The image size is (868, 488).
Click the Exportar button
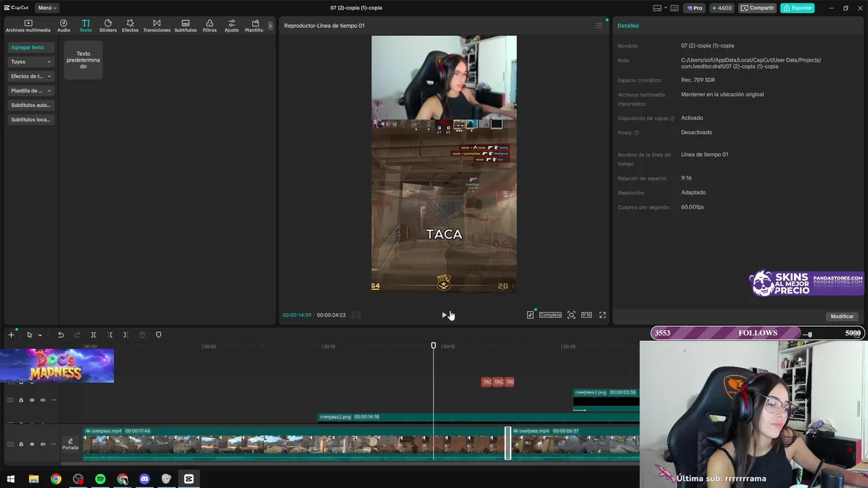797,8
